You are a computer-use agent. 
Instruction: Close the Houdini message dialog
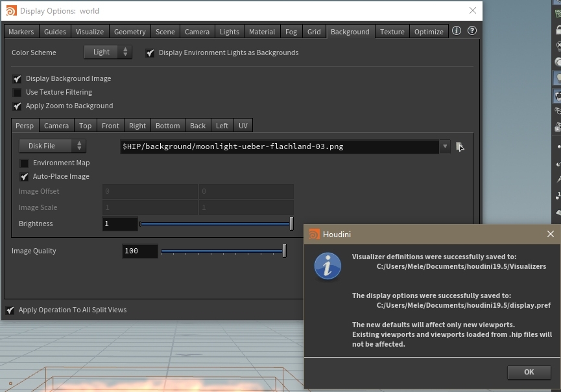point(550,234)
